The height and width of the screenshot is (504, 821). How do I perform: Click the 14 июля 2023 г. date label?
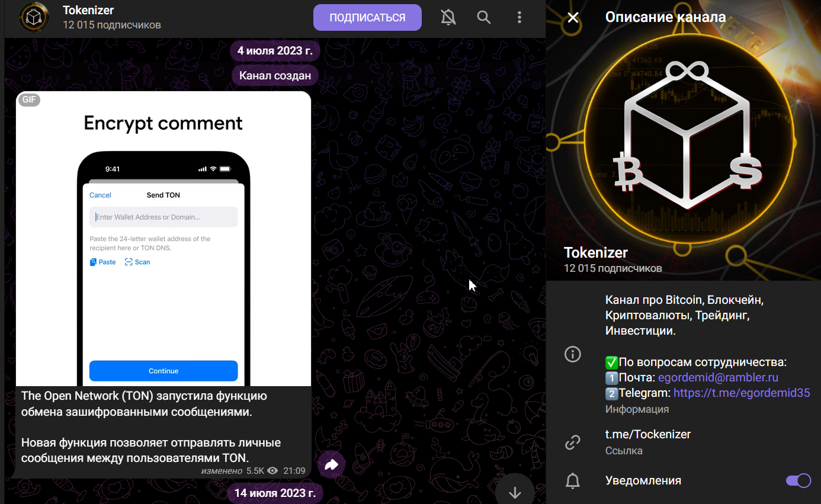pos(274,492)
